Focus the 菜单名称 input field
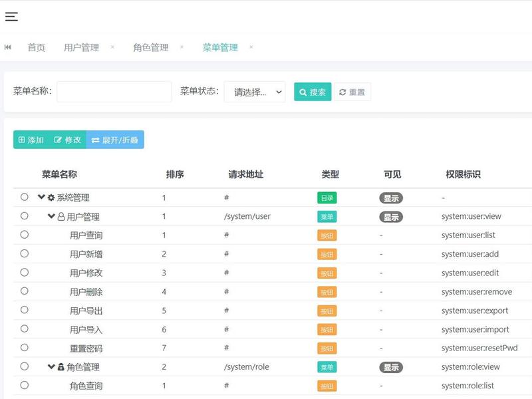The width and height of the screenshot is (532, 399). click(114, 92)
